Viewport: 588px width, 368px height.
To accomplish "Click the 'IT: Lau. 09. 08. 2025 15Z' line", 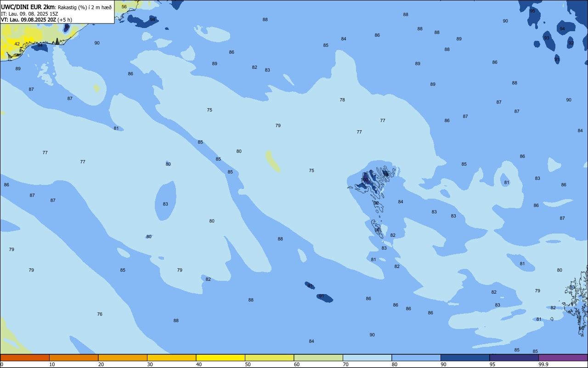I will (29, 14).
